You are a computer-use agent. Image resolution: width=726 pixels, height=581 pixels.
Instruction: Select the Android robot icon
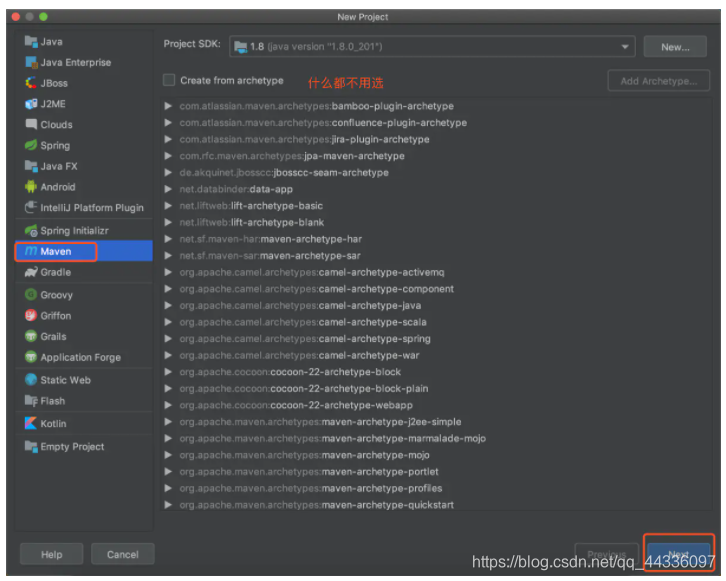[31, 187]
